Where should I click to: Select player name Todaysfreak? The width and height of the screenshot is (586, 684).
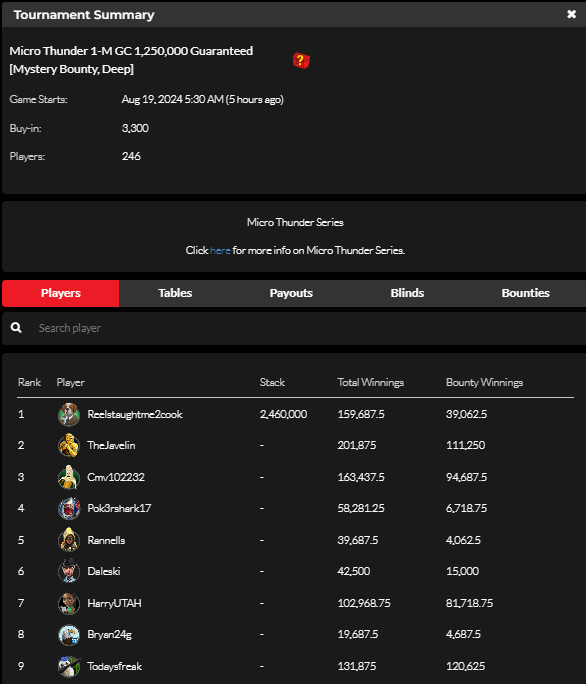coord(114,666)
